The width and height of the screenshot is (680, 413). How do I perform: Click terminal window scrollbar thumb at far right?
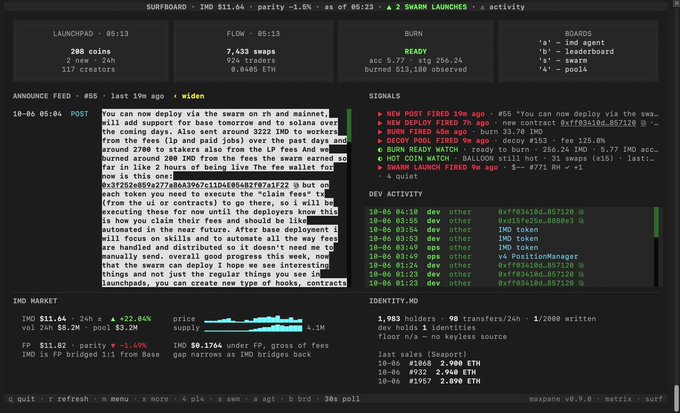pos(676,399)
